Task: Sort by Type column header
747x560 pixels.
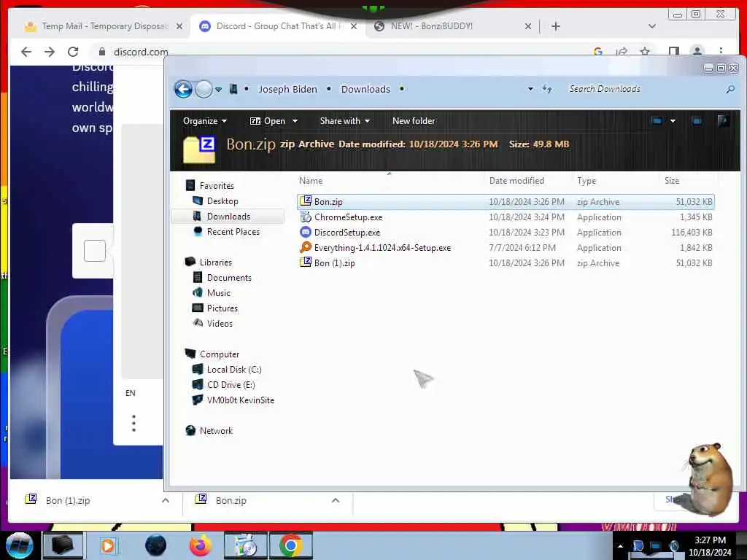Action: 587,181
